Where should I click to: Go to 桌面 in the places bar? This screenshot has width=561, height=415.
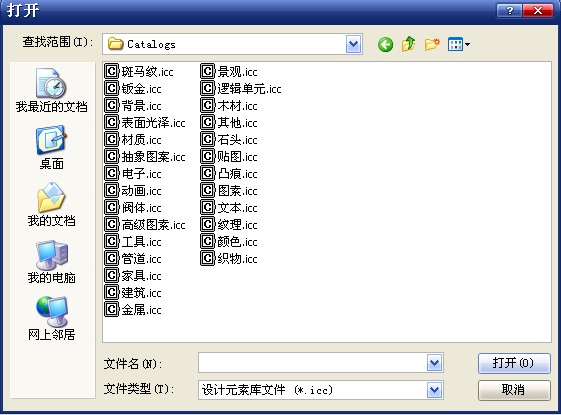coord(52,147)
